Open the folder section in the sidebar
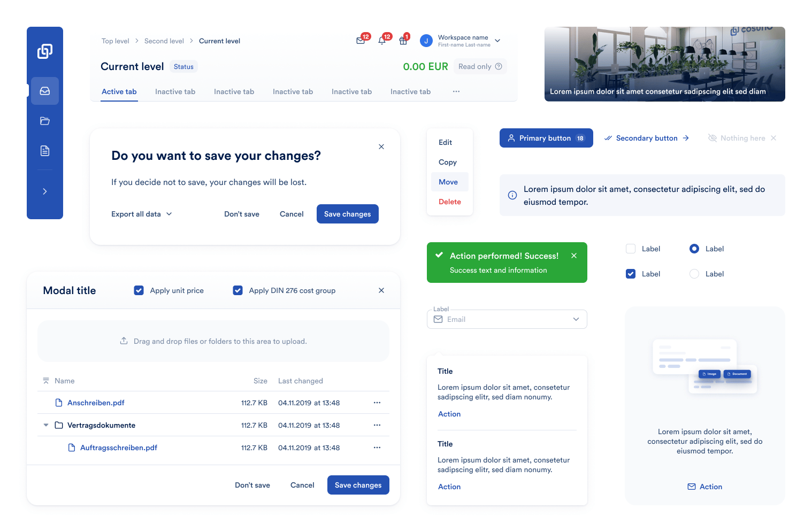The image size is (812, 532). tap(45, 120)
